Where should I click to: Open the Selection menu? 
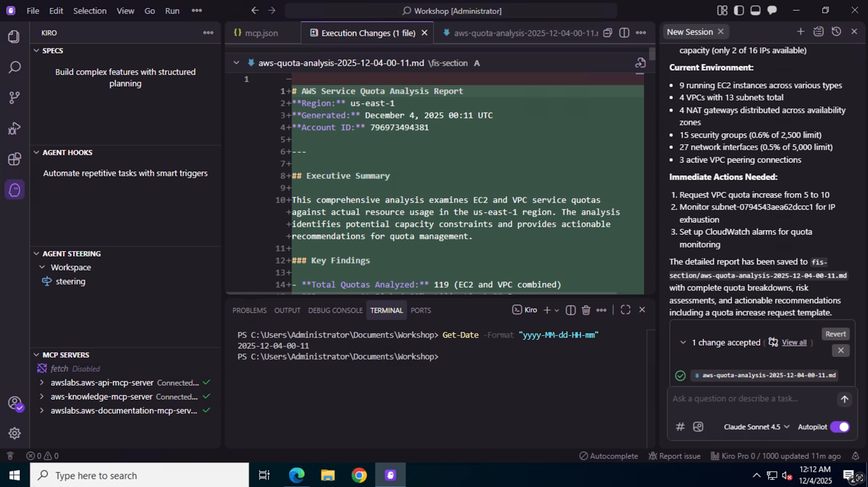tap(89, 10)
